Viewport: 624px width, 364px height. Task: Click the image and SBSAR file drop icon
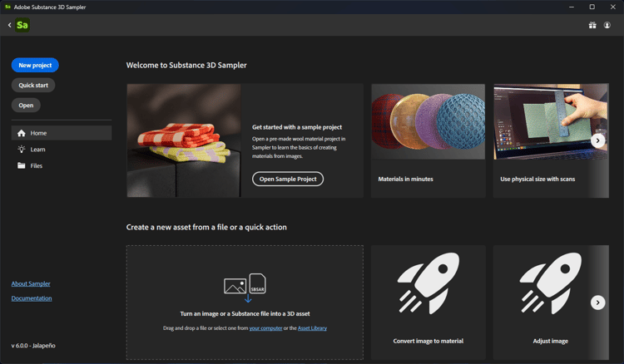coord(245,287)
